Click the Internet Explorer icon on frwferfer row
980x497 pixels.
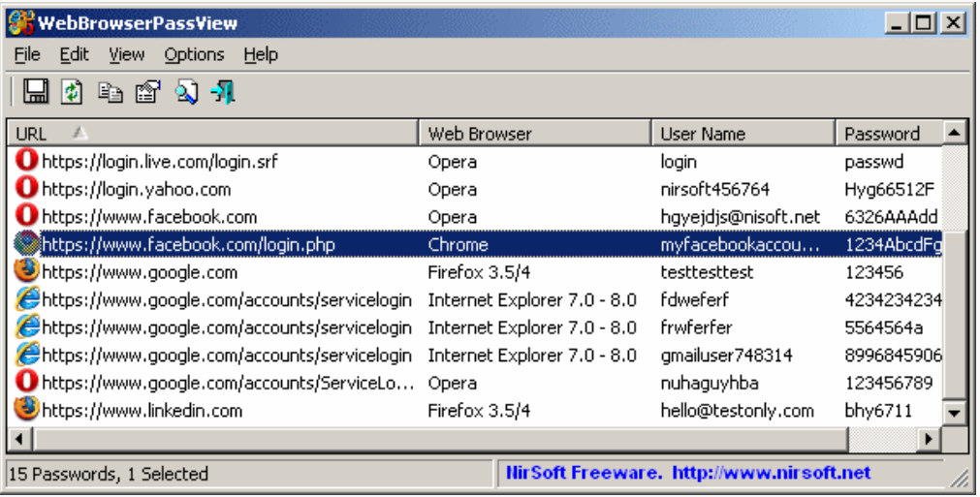tap(27, 326)
